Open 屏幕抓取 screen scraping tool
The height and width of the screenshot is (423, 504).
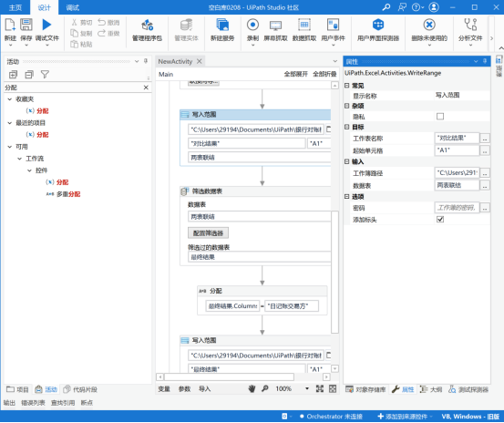(x=275, y=26)
